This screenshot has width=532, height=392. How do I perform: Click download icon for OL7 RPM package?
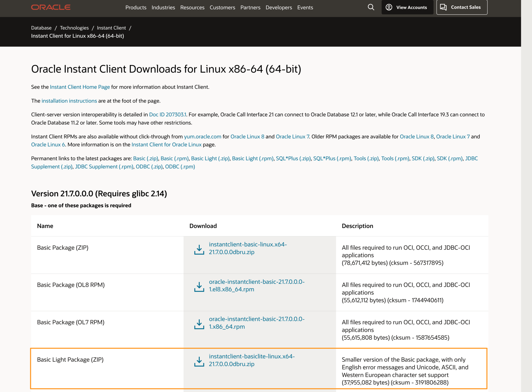(199, 324)
